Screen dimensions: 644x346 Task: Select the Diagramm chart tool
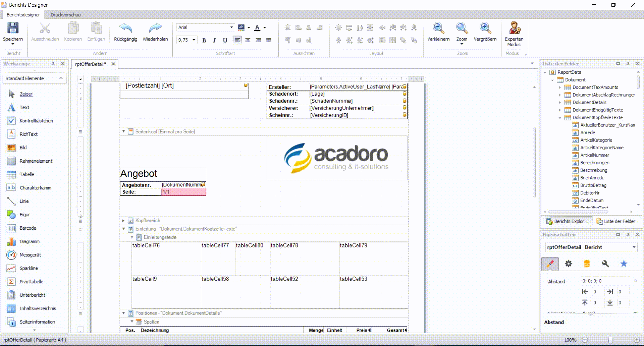(x=30, y=241)
